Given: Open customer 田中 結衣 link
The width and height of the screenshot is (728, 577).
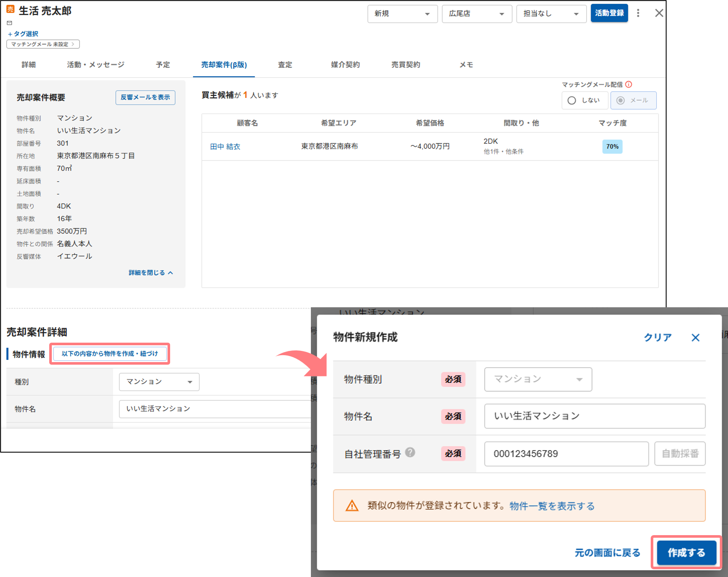Looking at the screenshot, I should point(225,147).
